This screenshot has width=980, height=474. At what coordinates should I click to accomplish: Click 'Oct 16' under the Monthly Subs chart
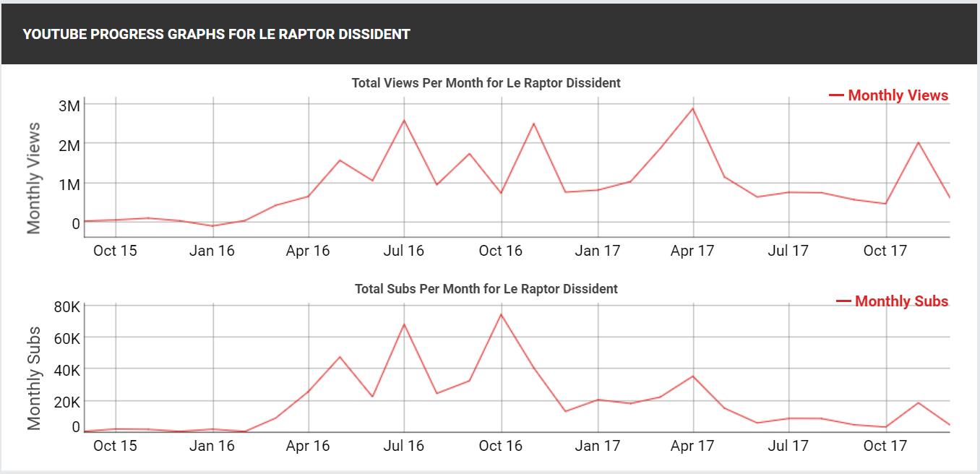(501, 446)
